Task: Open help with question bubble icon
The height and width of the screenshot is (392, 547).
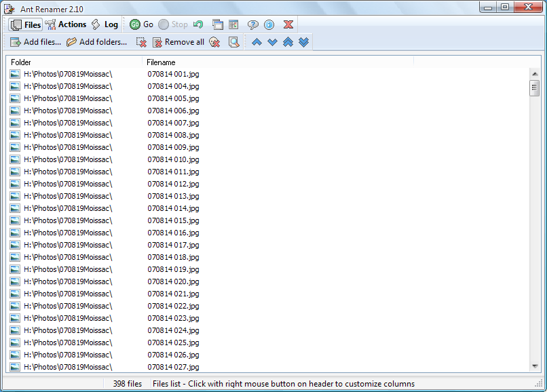Action: 253,24
